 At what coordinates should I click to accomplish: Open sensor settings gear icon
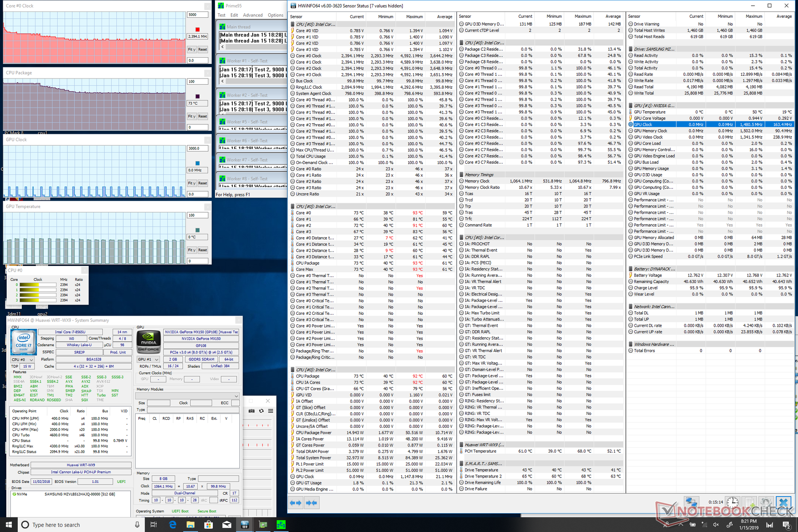(766, 503)
